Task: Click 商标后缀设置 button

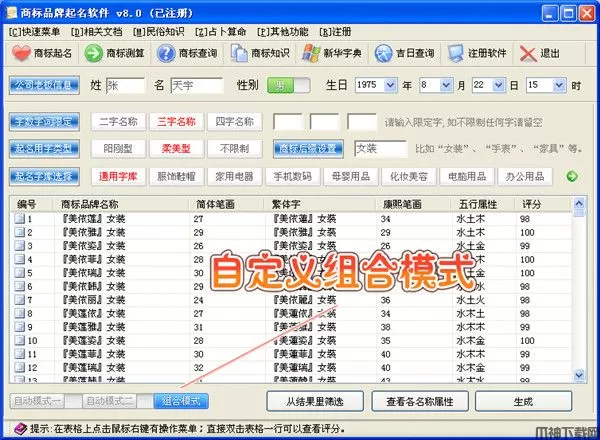Action: click(x=308, y=149)
